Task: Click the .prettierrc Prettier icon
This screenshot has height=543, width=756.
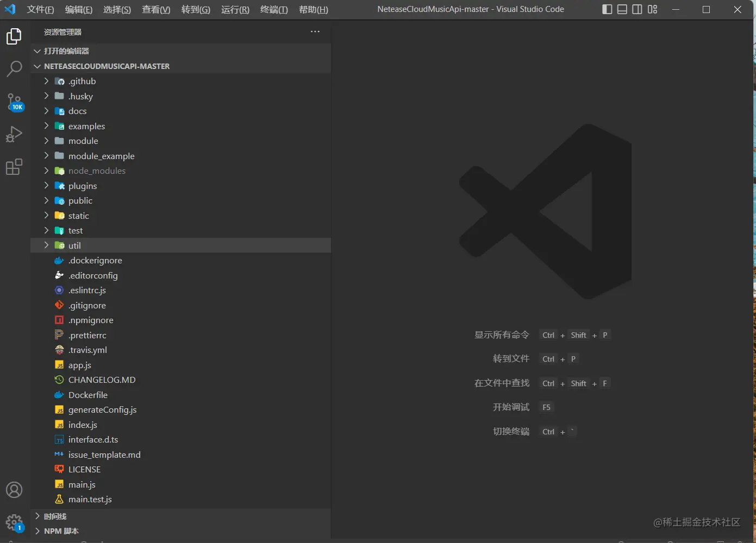Action: click(59, 335)
